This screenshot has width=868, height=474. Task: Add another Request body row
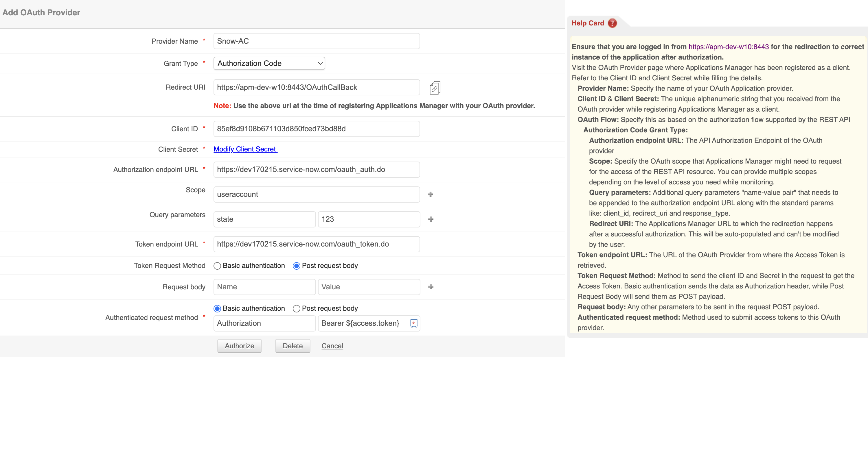coord(431,287)
